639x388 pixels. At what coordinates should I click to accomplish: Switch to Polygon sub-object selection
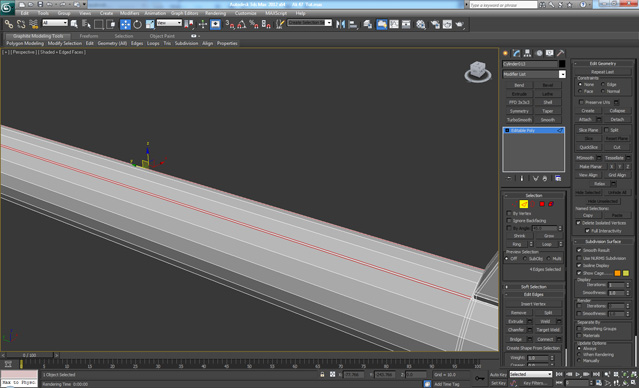coord(542,204)
